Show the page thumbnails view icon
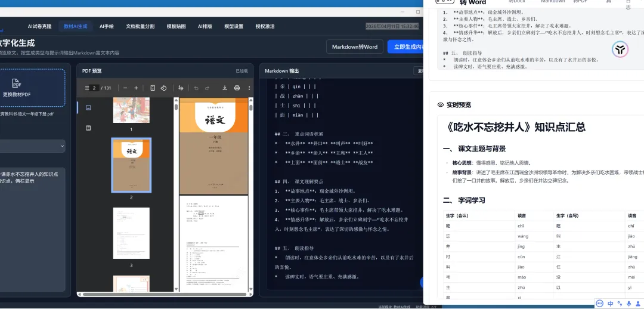The height and width of the screenshot is (309, 644). tap(88, 107)
